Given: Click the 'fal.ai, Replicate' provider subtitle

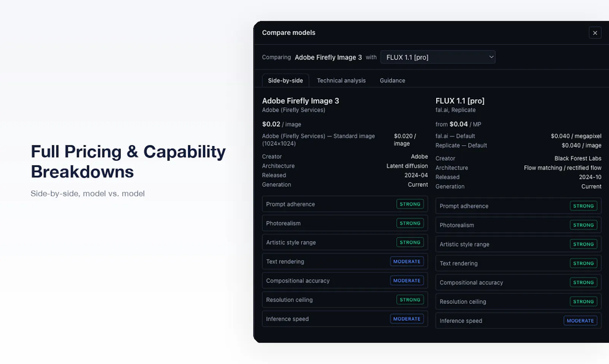Looking at the screenshot, I should pos(456,110).
